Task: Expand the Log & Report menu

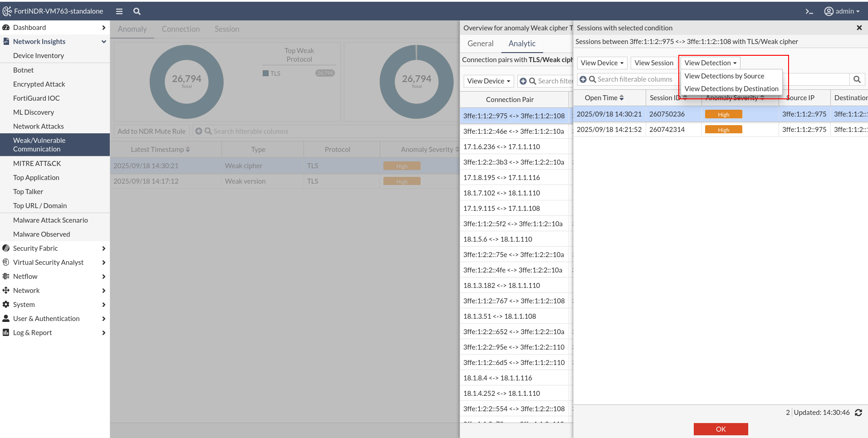Action: (x=104, y=333)
